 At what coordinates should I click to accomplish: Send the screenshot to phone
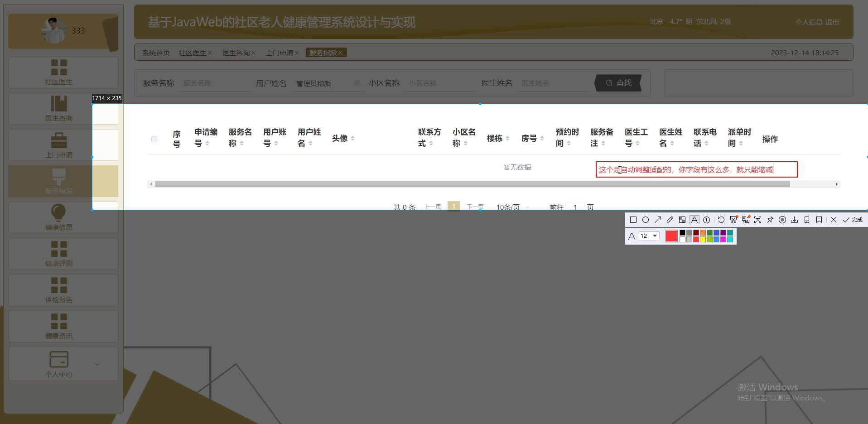[x=807, y=220]
